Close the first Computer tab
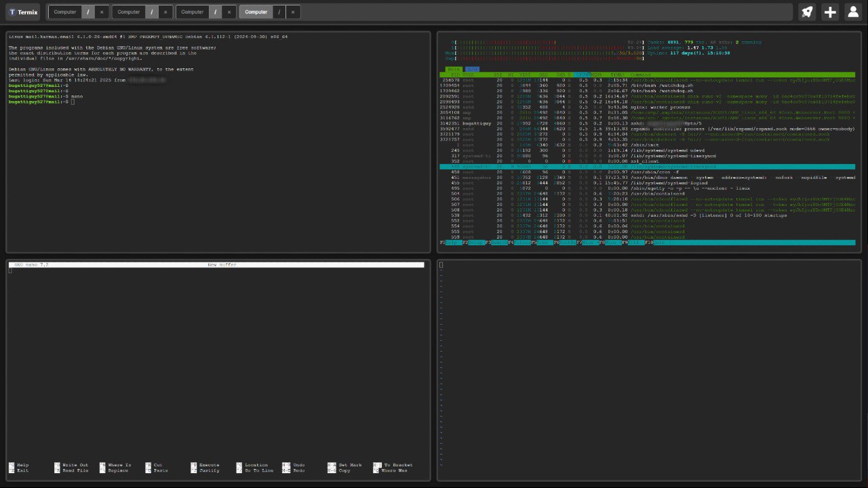Image resolution: width=868 pixels, height=488 pixels. (101, 12)
